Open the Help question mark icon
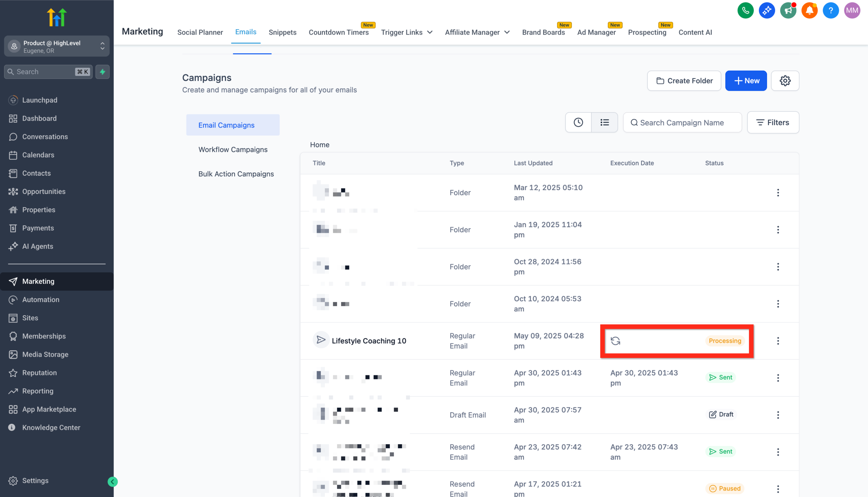 831,10
